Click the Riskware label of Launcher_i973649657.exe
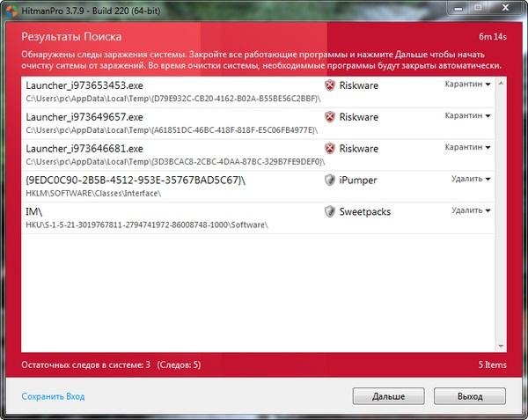This screenshot has width=528, height=420. tap(359, 117)
